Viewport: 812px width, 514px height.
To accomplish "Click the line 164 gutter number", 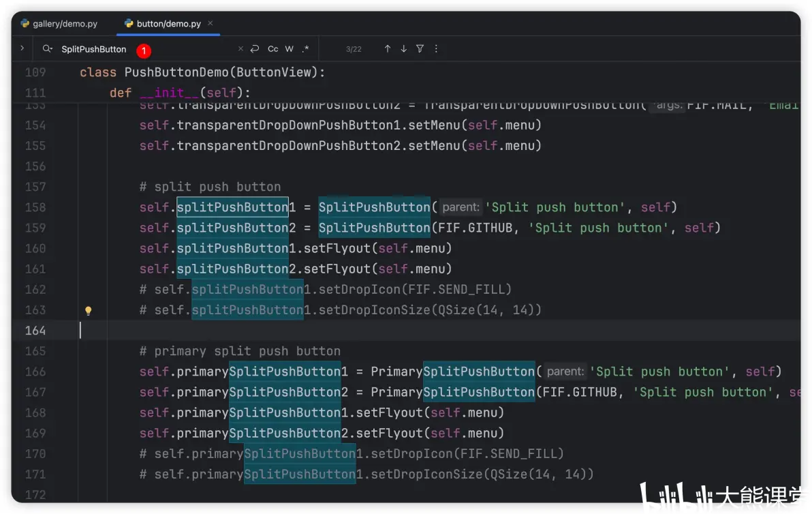I will (x=35, y=331).
